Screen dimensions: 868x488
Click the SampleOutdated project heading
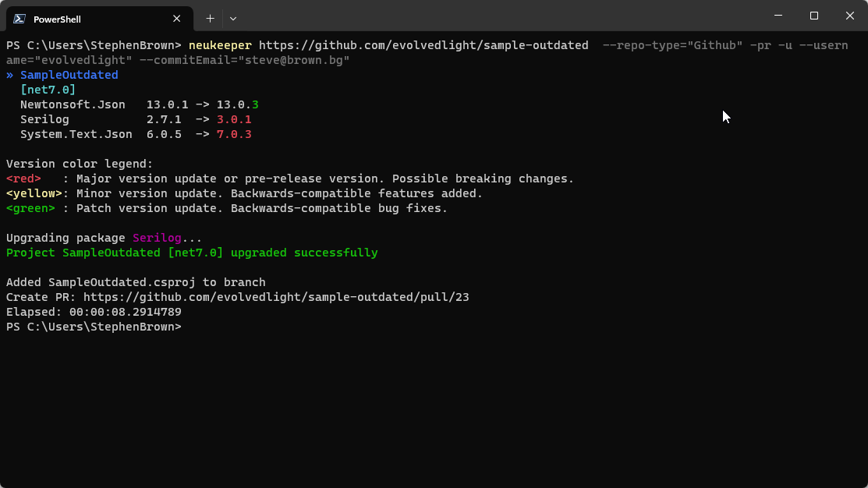[x=69, y=75]
